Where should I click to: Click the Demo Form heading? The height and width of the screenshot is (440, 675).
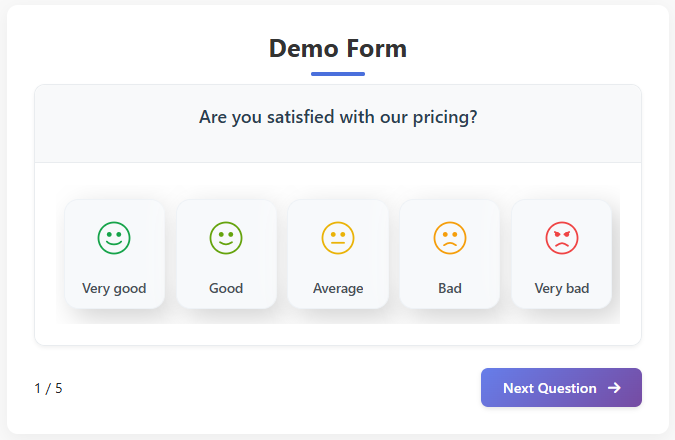click(338, 48)
